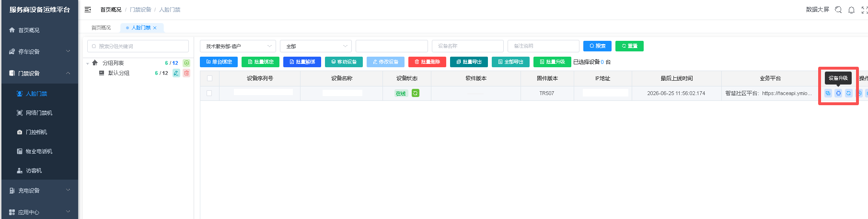Image resolution: width=868 pixels, height=219 pixels.
Task: Focus the 搜索分组关键词 search field
Action: pos(138,46)
